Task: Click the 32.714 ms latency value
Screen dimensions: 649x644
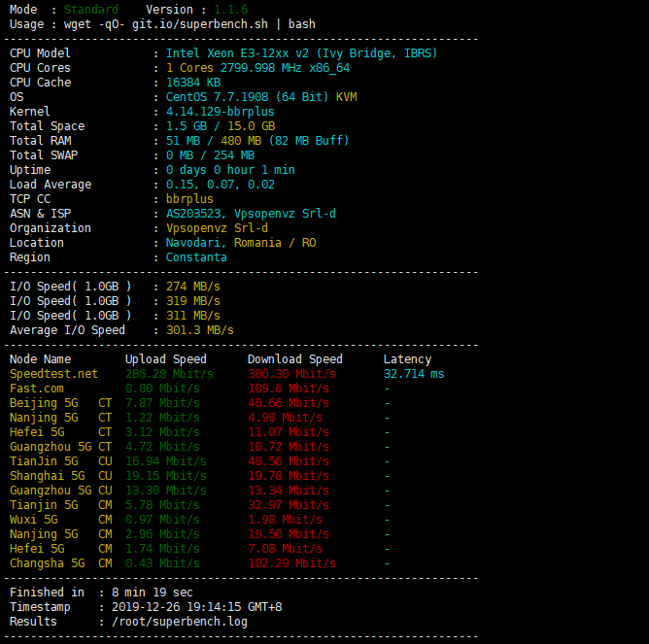Action: tap(414, 374)
